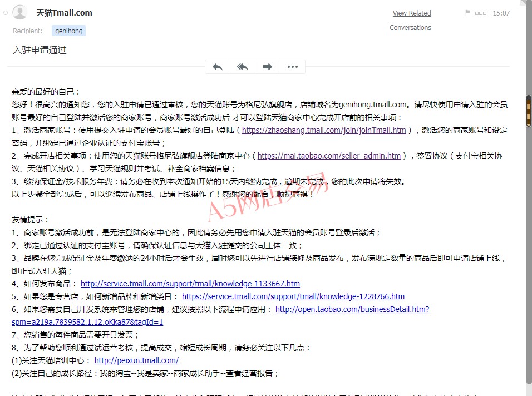Click the line starting (2)关注自己的成长路径
The height and width of the screenshot is (396, 532).
click(x=145, y=373)
